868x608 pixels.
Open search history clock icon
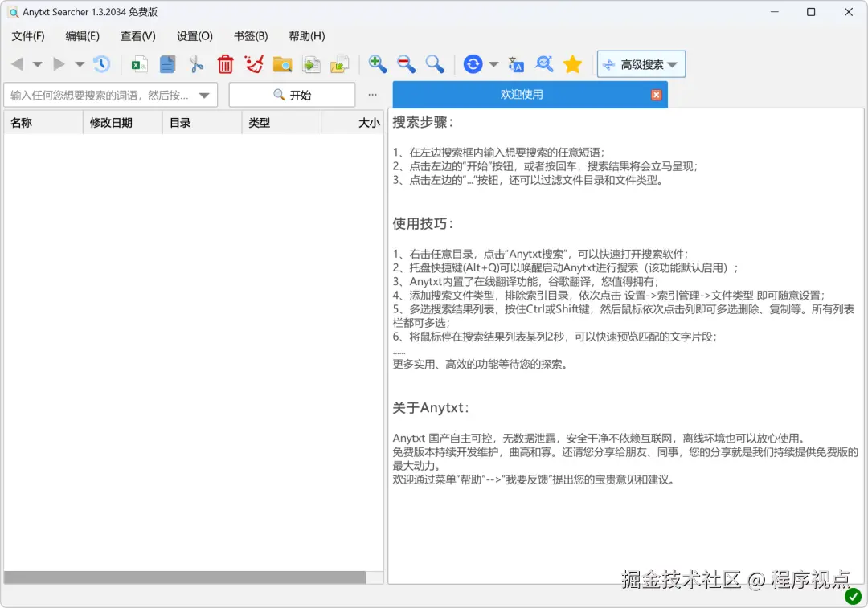(101, 64)
